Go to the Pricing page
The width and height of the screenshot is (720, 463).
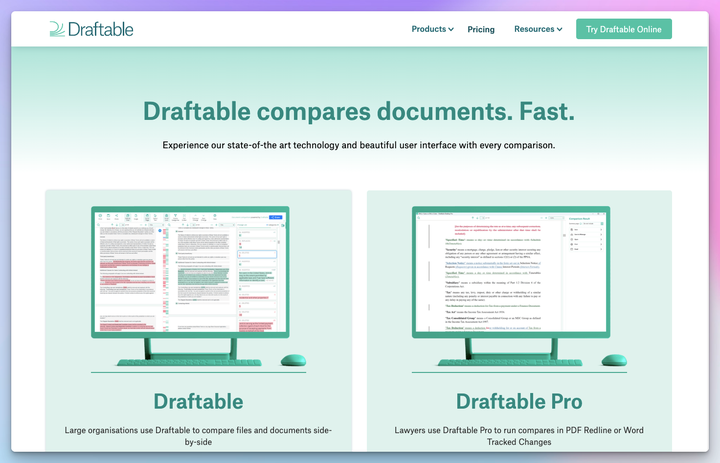481,29
